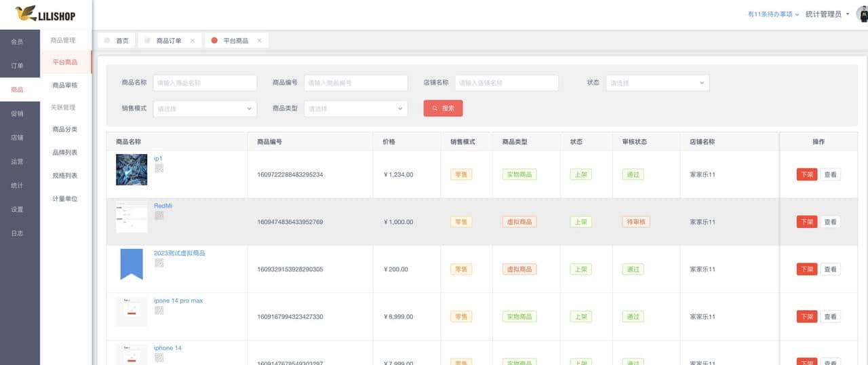The image size is (868, 365).
Task: Click 查看 for the RedMi product
Action: 830,222
